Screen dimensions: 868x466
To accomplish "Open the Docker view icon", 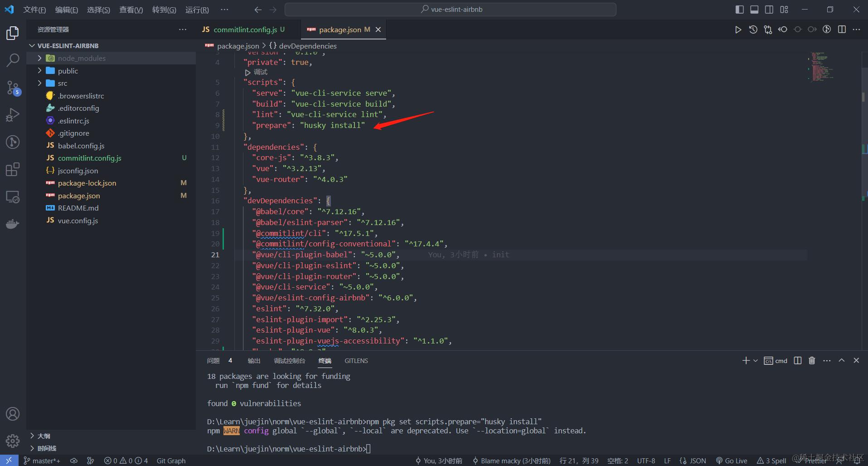I will [x=13, y=224].
